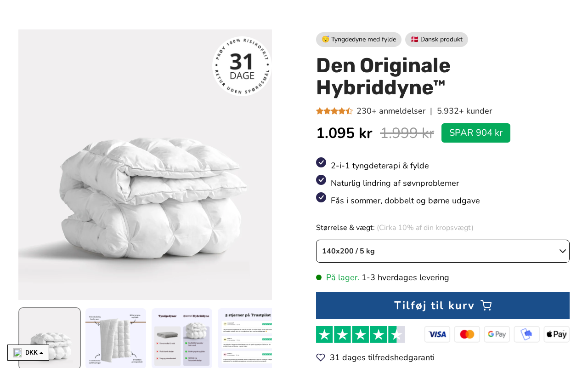Open the 5 stjerner på Trustpilot thumbnail
588x368 pixels.
(245, 338)
